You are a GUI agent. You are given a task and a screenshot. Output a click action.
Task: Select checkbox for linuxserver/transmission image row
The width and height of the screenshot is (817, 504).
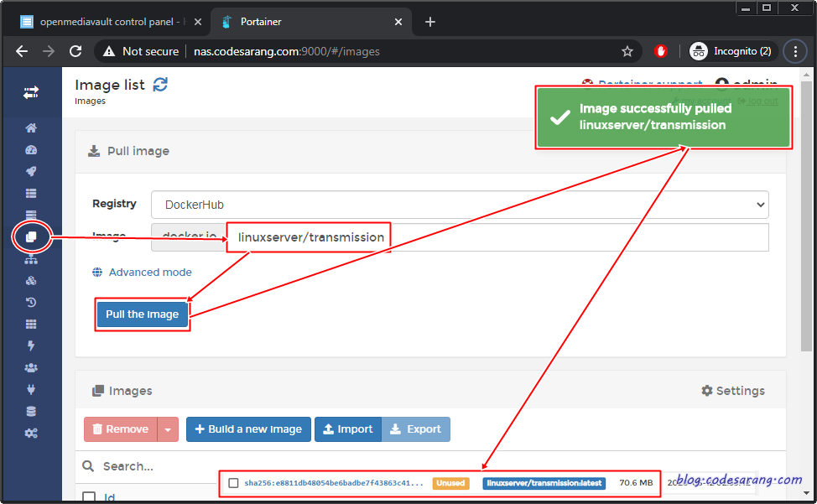233,483
